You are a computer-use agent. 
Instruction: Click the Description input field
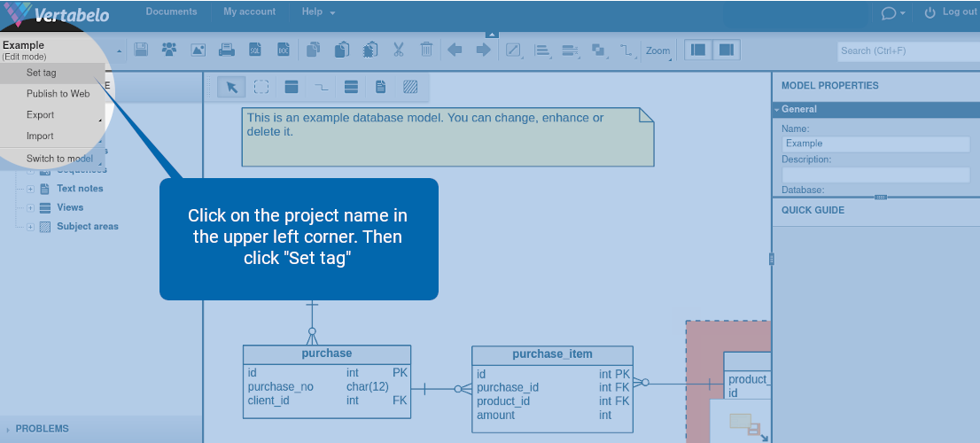point(875,175)
